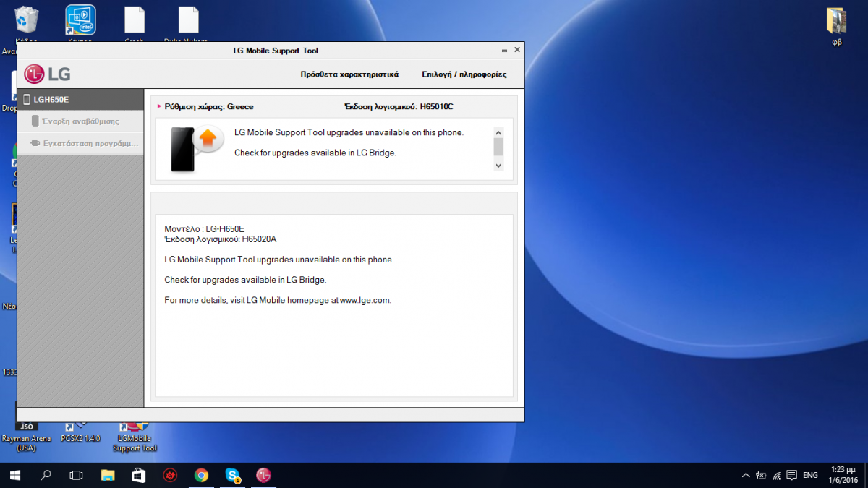Click the phone upgrade arrow image

[197, 149]
